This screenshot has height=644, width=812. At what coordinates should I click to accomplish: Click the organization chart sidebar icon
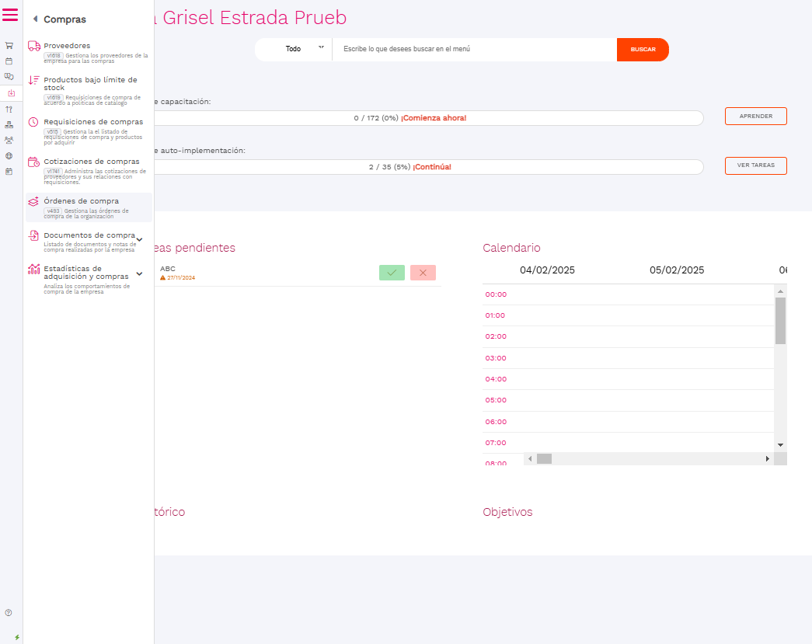pyautogui.click(x=9, y=124)
